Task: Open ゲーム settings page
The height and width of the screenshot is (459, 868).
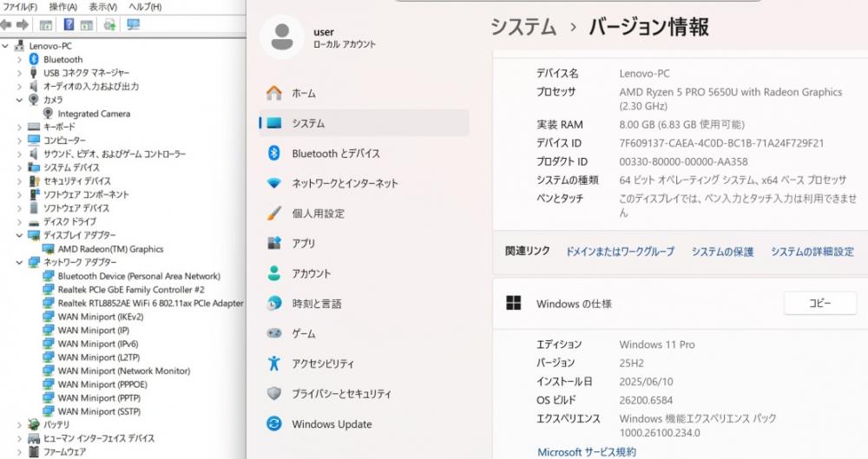Action: coord(364,333)
